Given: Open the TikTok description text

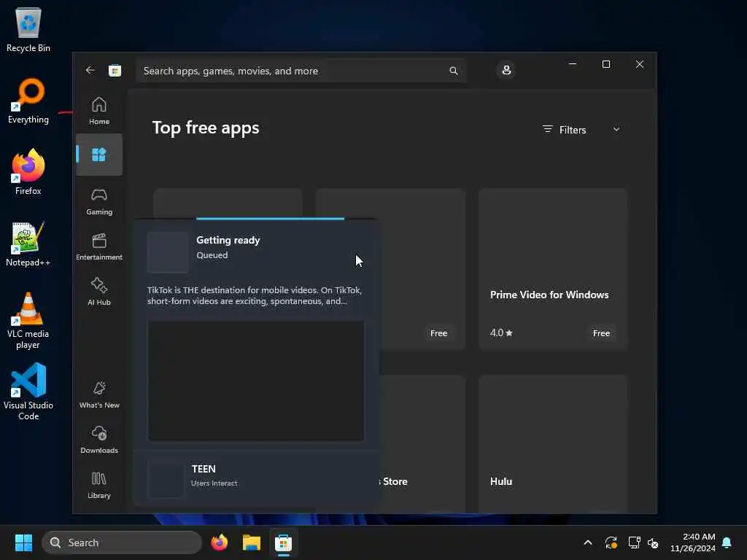Looking at the screenshot, I should coord(255,296).
